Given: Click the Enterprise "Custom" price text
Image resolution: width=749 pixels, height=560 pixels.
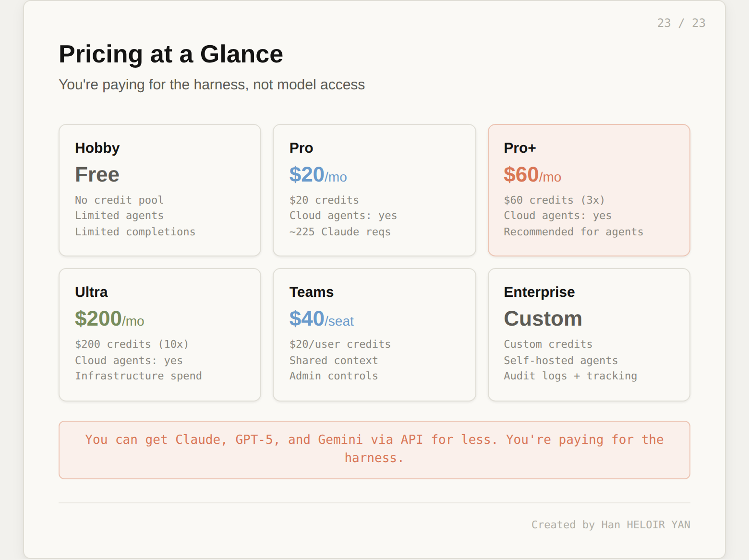Looking at the screenshot, I should point(543,319).
